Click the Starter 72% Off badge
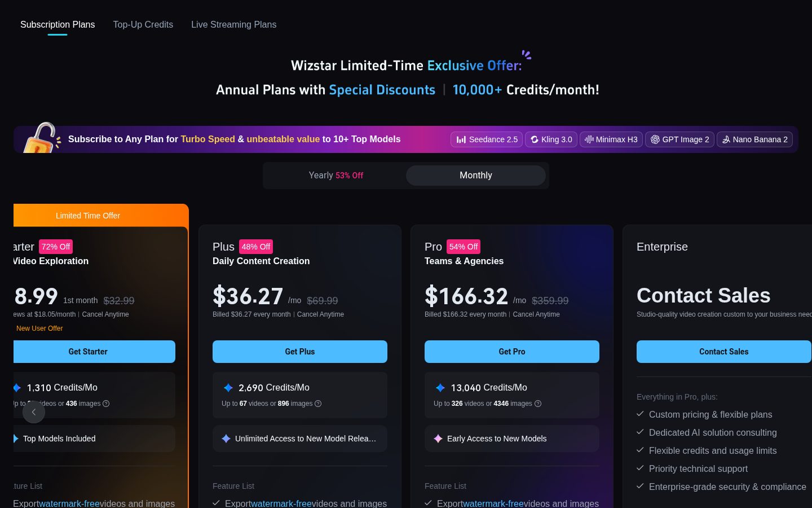 [x=56, y=247]
